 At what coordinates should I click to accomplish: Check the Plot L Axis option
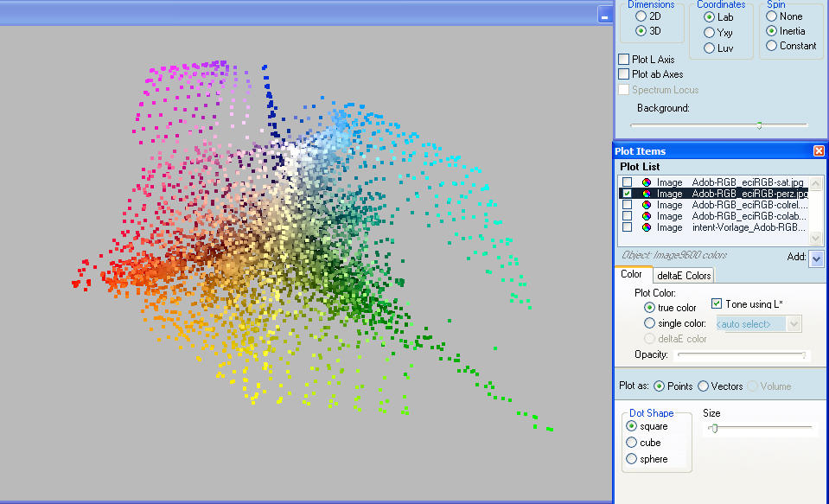pyautogui.click(x=624, y=60)
